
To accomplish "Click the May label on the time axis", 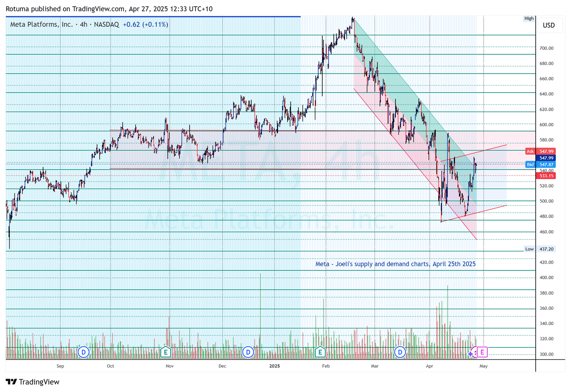I will click(x=484, y=366).
